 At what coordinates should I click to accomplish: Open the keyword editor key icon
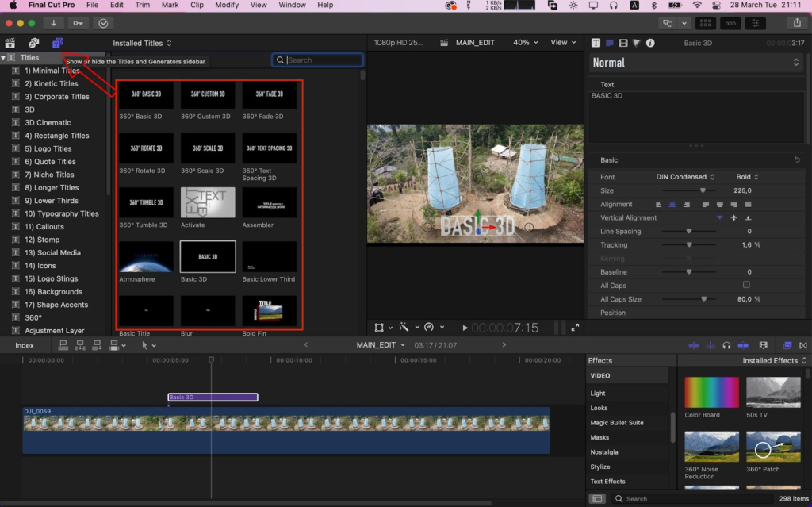(78, 23)
